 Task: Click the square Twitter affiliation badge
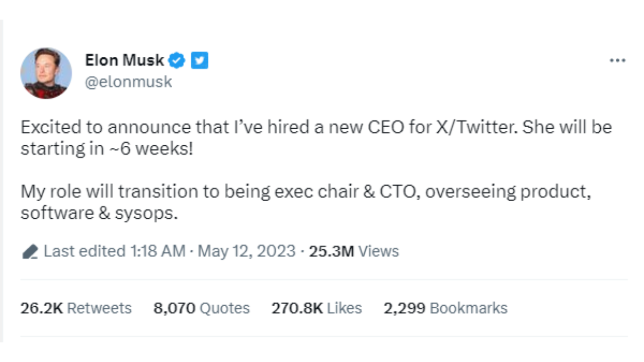coord(200,61)
